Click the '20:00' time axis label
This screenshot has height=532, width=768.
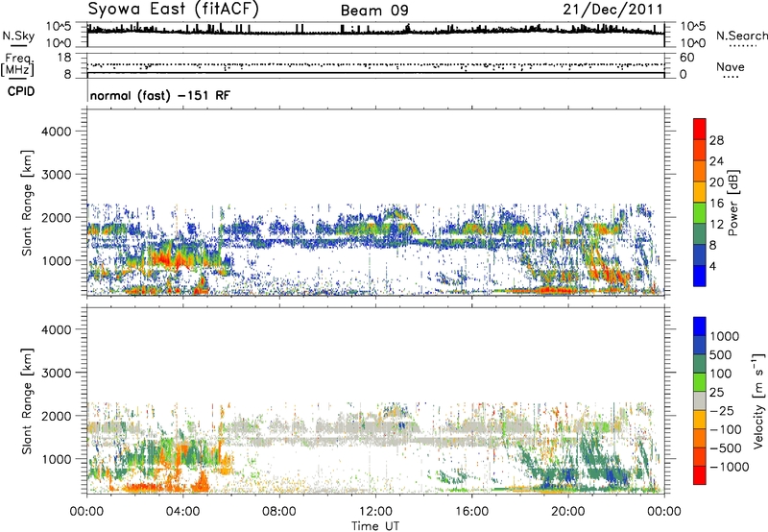pos(568,512)
